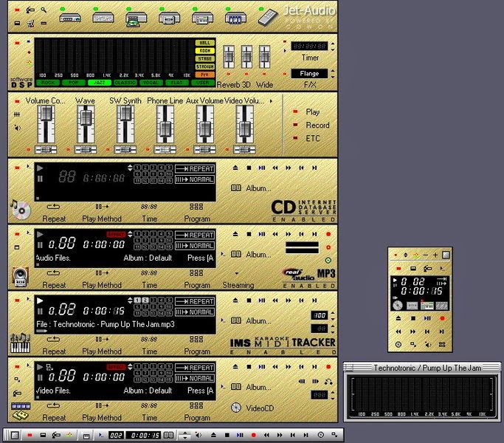Click the plus icon on mini remote
Screen dimensions: 504x443
435,255
